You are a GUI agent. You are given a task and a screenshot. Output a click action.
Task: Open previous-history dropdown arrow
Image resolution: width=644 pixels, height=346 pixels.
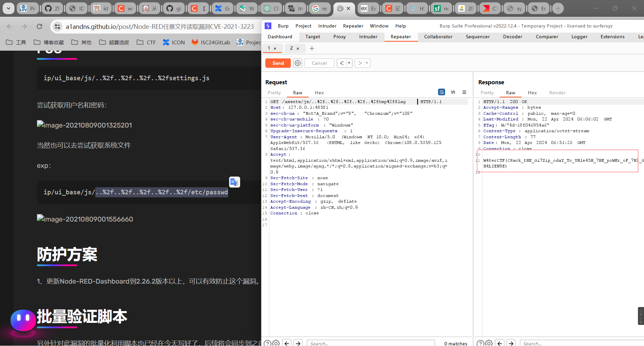click(x=349, y=63)
